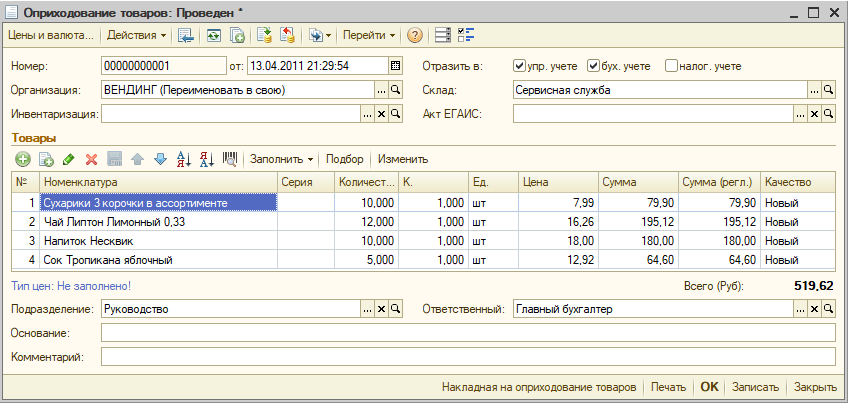Image resolution: width=848 pixels, height=403 pixels.
Task: Click the unpost document icon with red arrow
Action: tap(287, 36)
